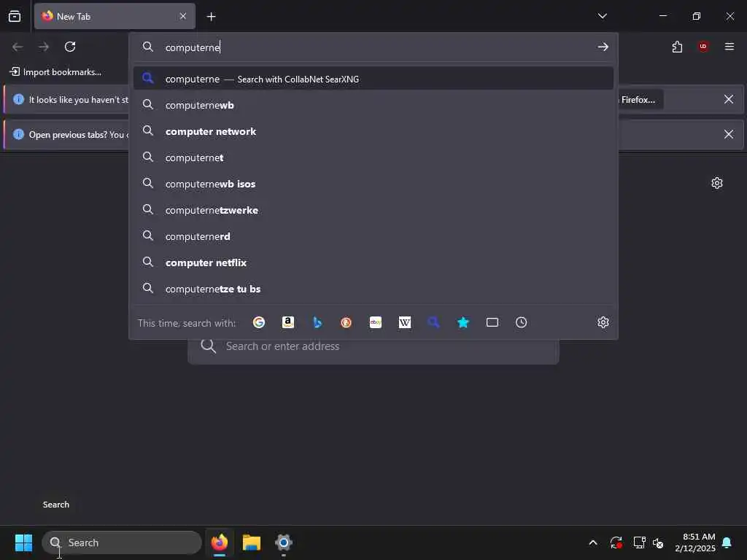Search with Bing one-off icon
This screenshot has height=560, width=747.
[317, 322]
